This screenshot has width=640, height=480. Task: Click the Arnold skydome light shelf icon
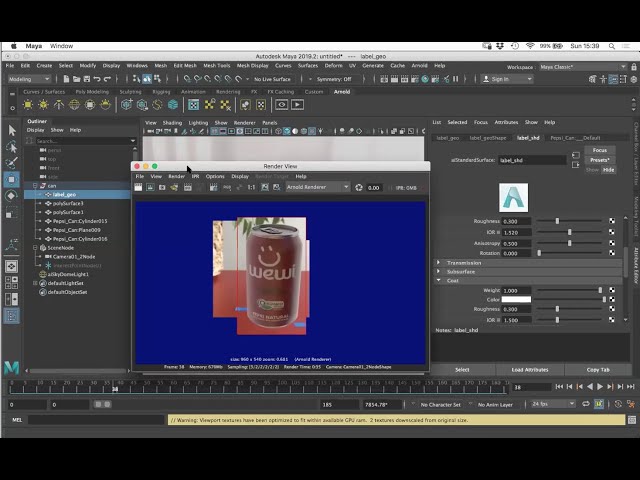[x=74, y=105]
